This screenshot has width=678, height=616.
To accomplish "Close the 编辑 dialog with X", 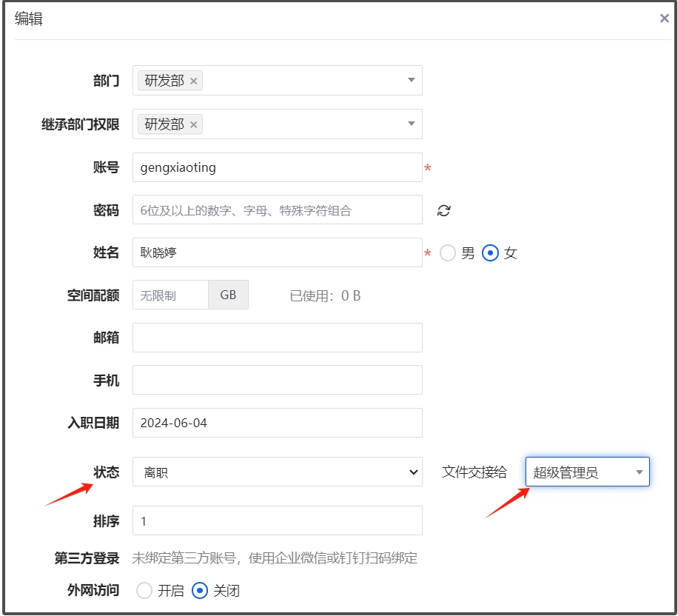I will point(664,19).
